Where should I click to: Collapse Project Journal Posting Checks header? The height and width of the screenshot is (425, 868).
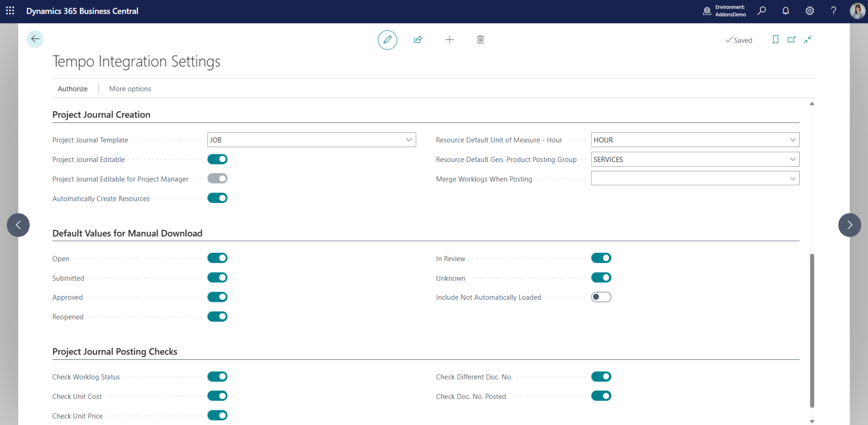pos(115,352)
